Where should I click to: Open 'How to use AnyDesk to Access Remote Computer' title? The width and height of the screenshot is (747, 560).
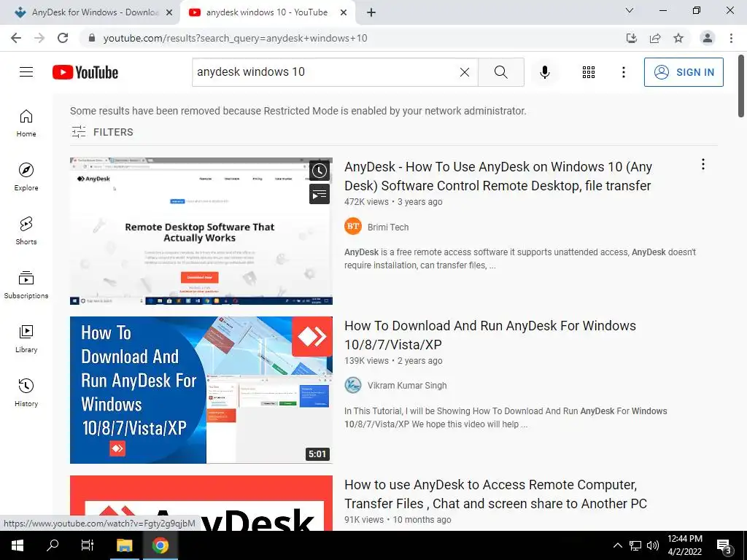coord(495,494)
